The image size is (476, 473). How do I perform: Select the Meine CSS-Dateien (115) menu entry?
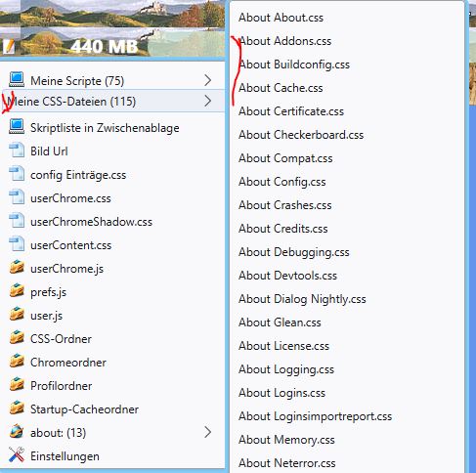click(x=112, y=101)
